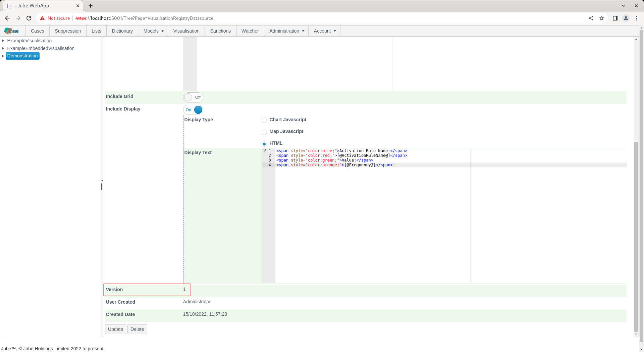
Task: Open the Watcher menu
Action: coord(250,31)
